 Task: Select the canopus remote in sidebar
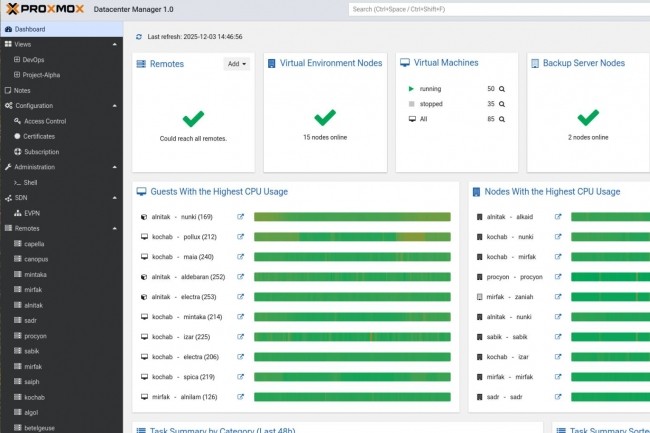(35, 259)
